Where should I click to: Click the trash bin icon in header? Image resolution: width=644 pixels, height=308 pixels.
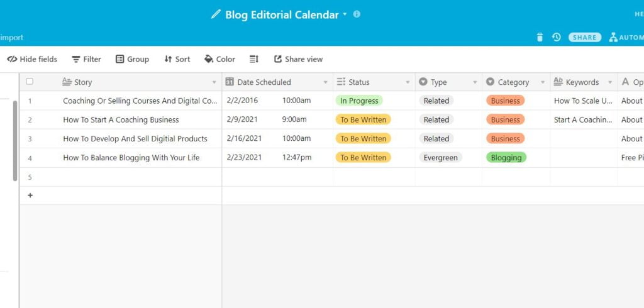[x=540, y=38]
